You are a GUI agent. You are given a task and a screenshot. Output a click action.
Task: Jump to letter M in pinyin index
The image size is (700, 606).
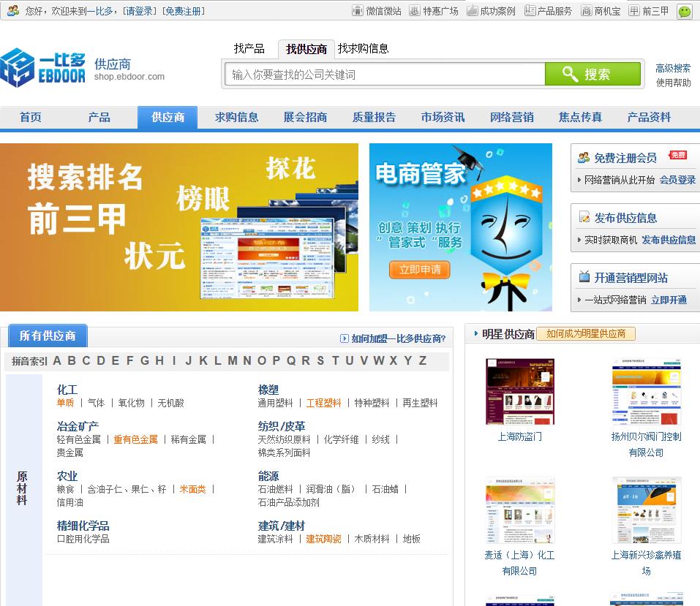[x=233, y=360]
